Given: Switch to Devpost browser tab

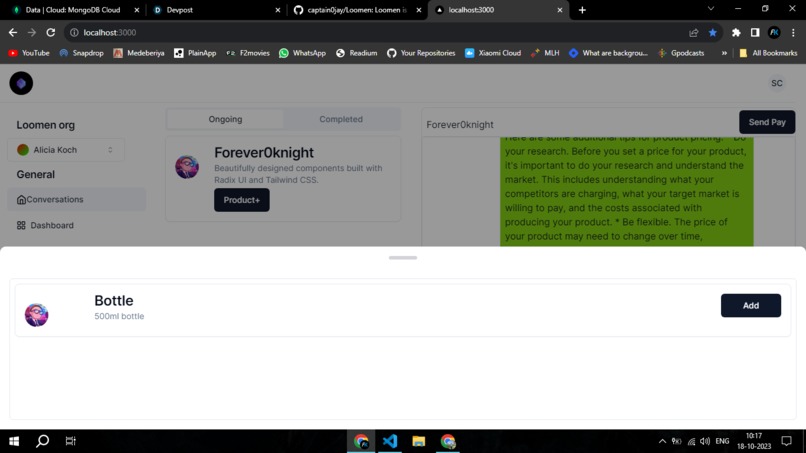Looking at the screenshot, I should click(216, 10).
